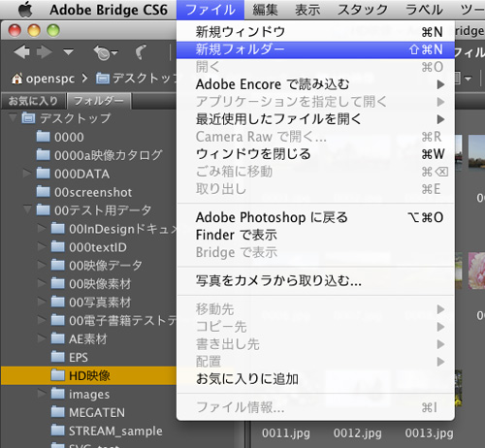This screenshot has width=485, height=448.
Task: Choose Adobe Photoshop に戻る menu item
Action: [315, 217]
